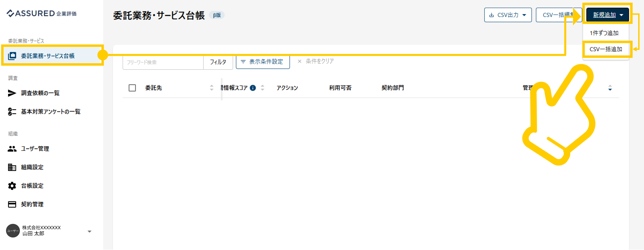Click the building icon for 組織設定
The height and width of the screenshot is (250, 644).
point(12,167)
